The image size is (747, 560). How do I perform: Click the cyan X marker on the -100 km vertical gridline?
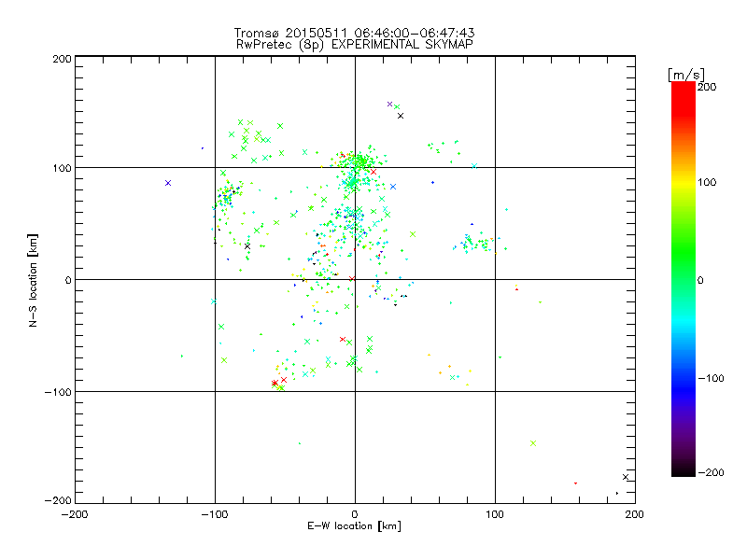click(x=214, y=301)
